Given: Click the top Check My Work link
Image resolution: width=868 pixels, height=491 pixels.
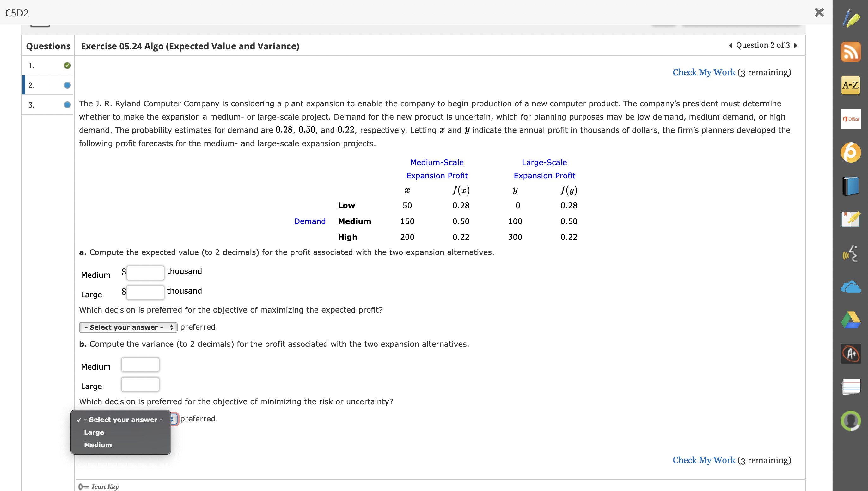Looking at the screenshot, I should pos(704,72).
